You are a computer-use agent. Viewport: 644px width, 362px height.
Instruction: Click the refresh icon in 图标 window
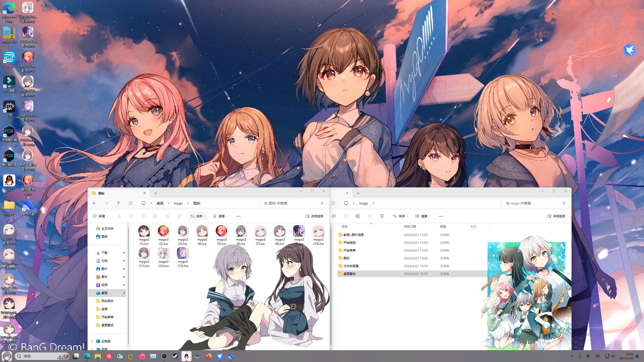[130, 203]
